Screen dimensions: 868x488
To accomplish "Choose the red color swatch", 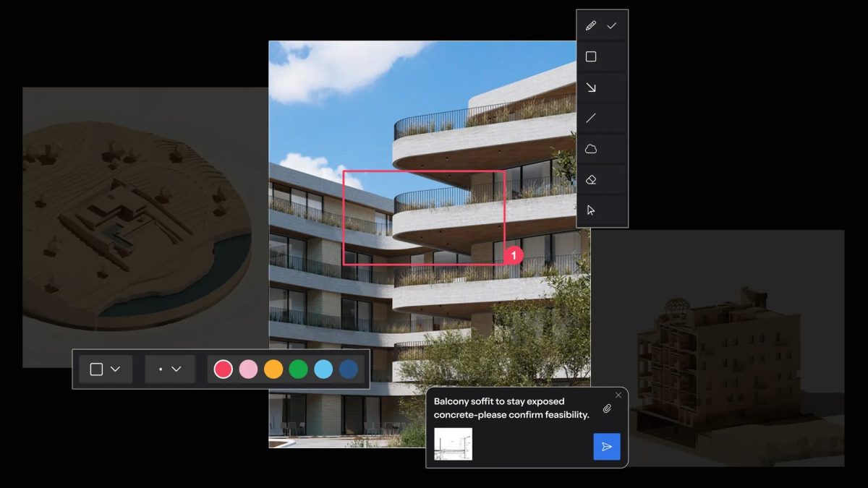I will (x=224, y=369).
